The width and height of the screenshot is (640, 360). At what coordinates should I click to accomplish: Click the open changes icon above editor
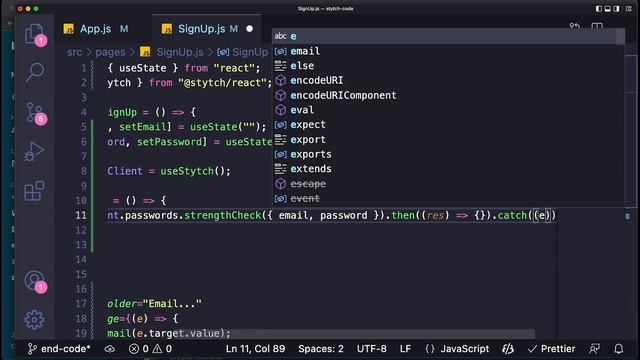tap(575, 27)
